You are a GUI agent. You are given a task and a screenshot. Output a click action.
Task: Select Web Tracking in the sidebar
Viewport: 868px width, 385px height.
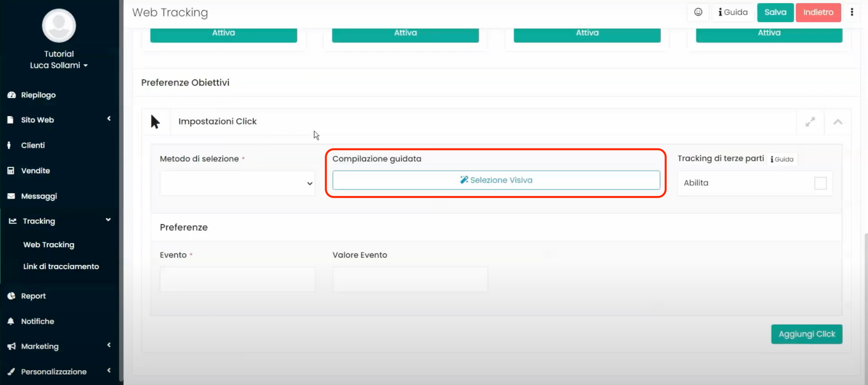49,245
